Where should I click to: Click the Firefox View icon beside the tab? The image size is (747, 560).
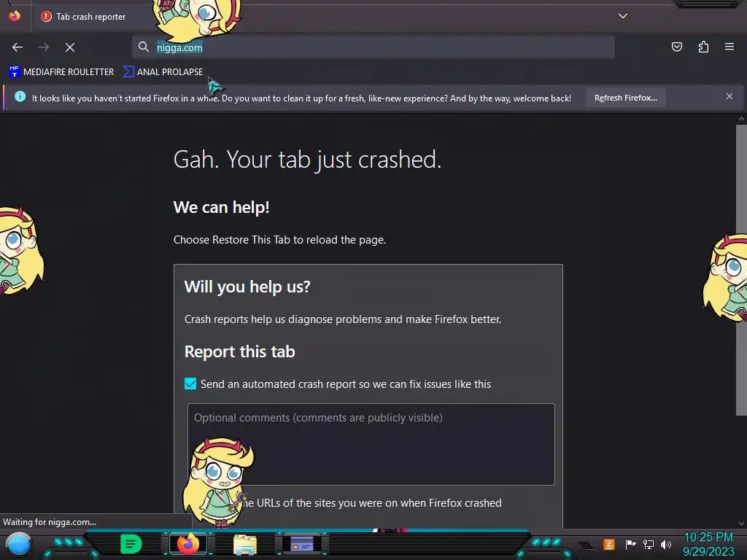(x=15, y=16)
